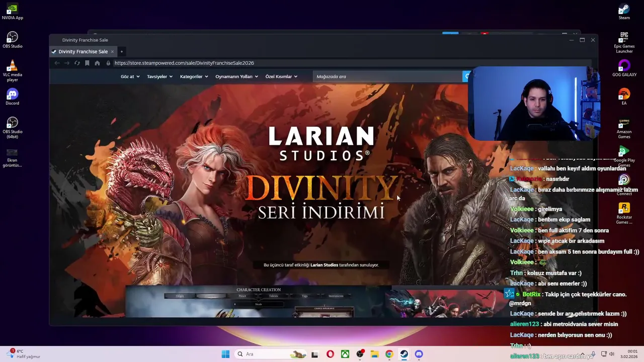Launch Epic Games Launcher desktop icon
Screen dimensions: 644x362
tap(624, 42)
